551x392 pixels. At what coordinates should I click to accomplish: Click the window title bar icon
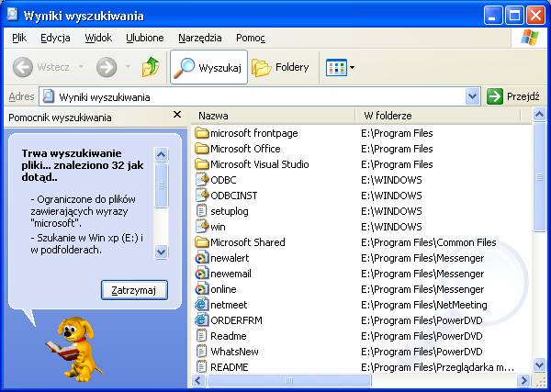coord(12,15)
